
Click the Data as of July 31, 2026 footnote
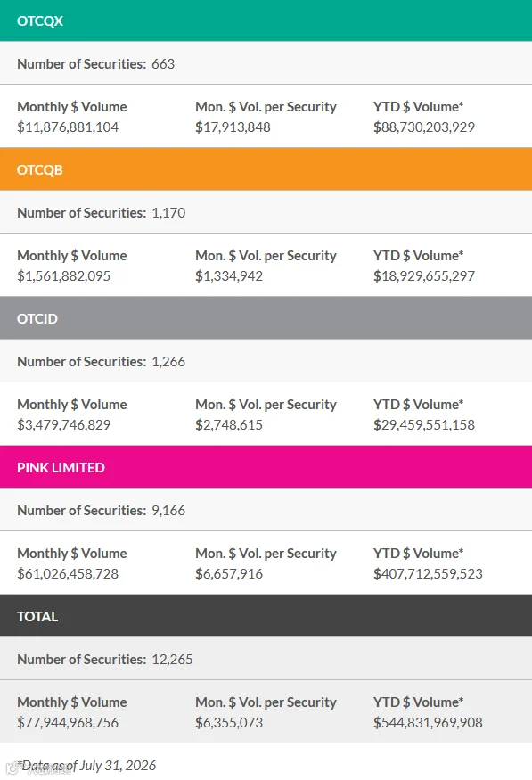pos(87,765)
